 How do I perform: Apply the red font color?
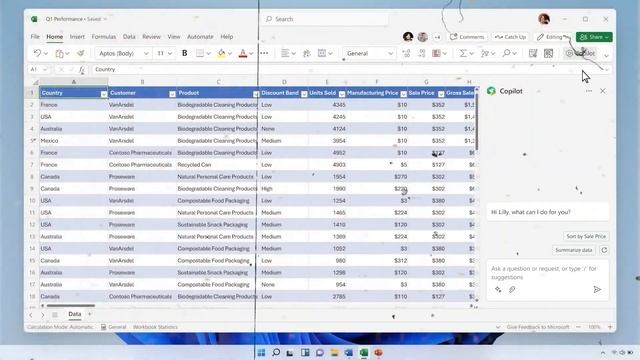click(243, 53)
